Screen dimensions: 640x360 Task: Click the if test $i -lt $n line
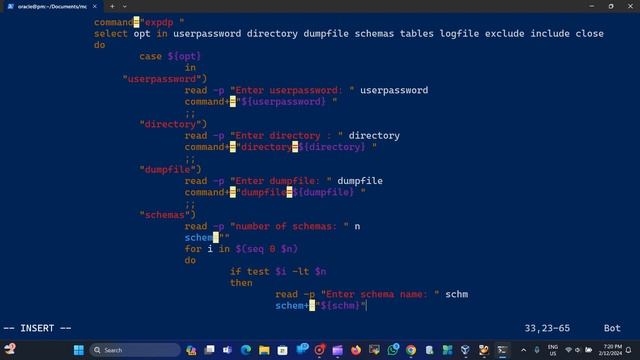278,271
